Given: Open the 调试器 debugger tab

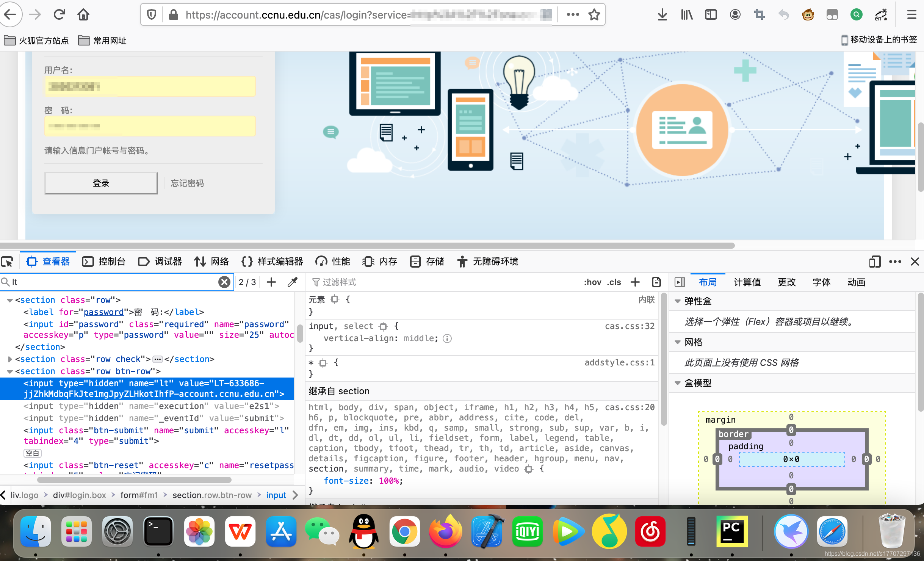Looking at the screenshot, I should 160,262.
